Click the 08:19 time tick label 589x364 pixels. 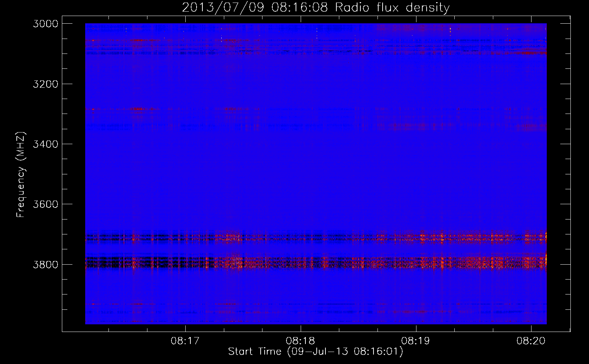(415, 341)
